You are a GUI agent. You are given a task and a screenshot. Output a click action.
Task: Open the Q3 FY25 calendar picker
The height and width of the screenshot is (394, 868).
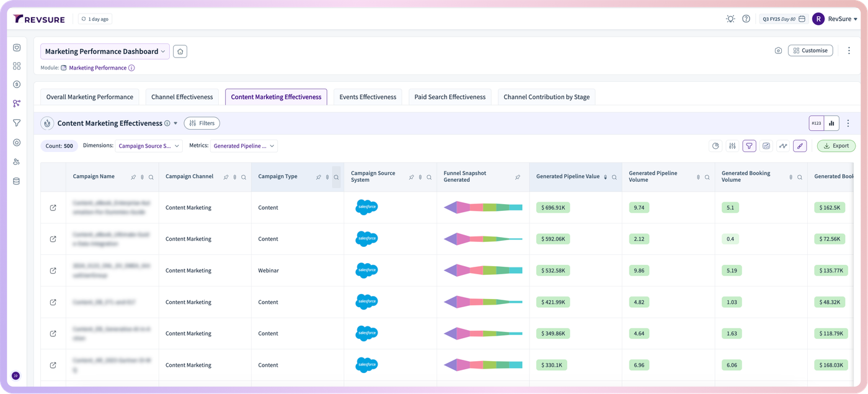coord(784,19)
